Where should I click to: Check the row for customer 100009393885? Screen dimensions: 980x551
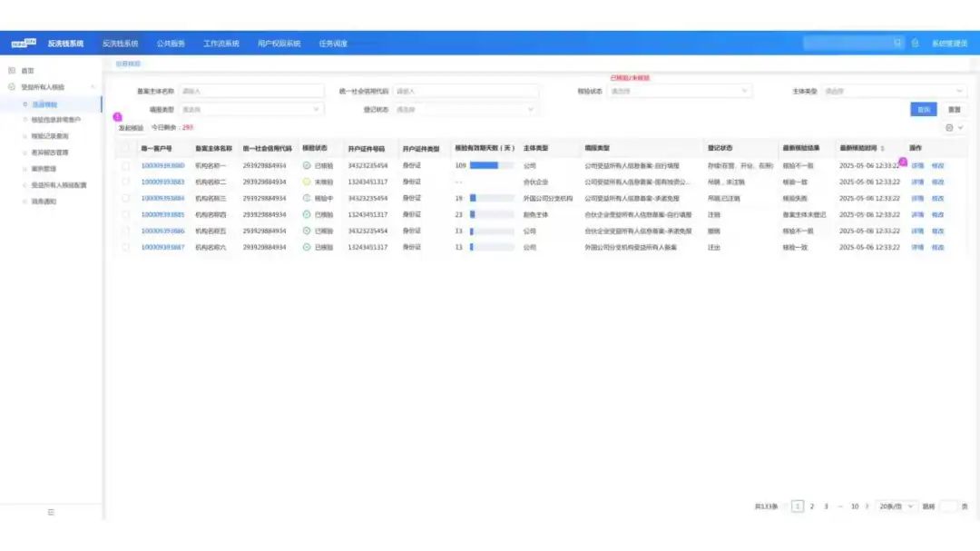(125, 214)
